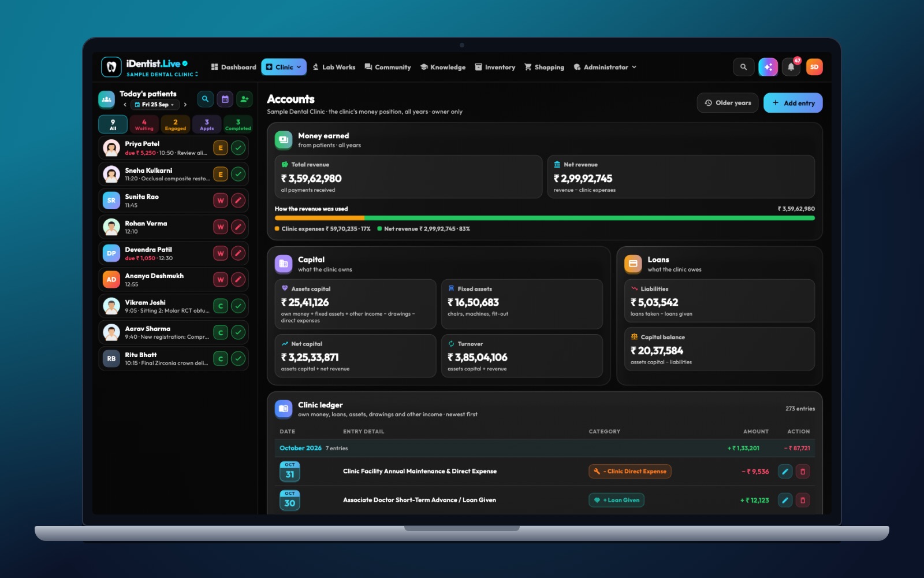Edit Devendra Patil's appointment pencil icon

click(x=238, y=253)
